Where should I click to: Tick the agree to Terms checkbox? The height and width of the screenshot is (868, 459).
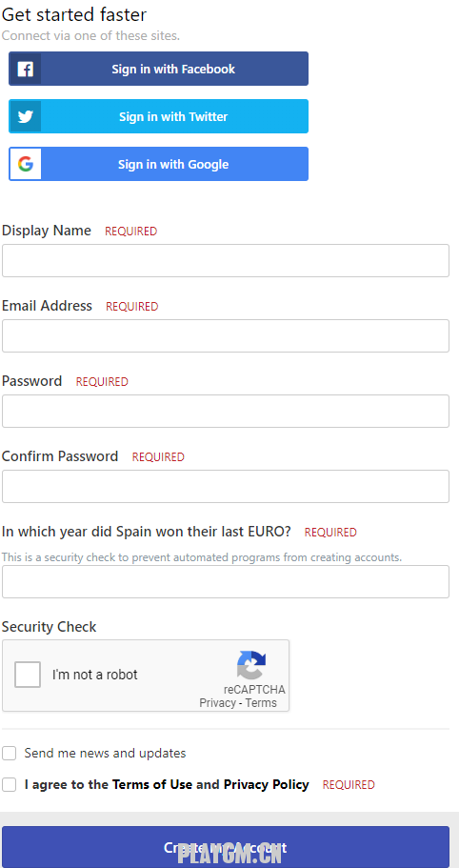[9, 784]
